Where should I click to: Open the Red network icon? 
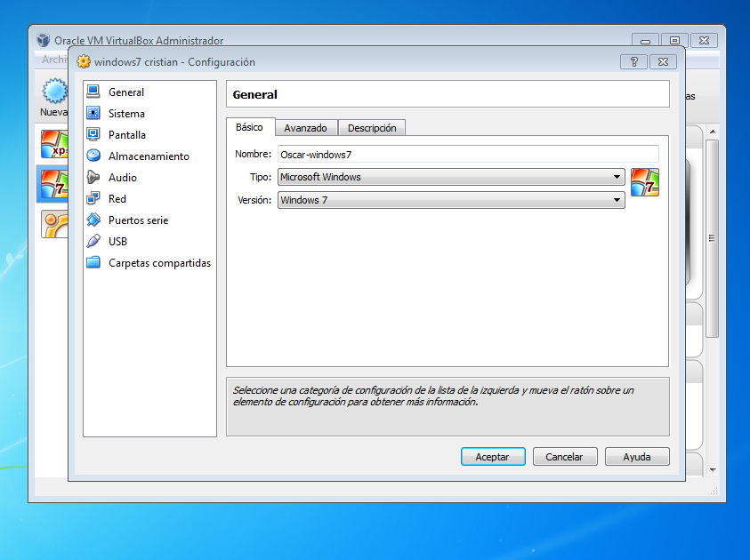[93, 198]
